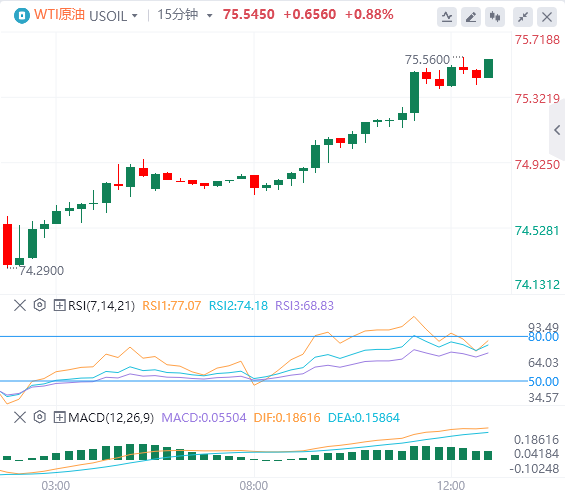The width and height of the screenshot is (565, 496).
Task: Click the RSI 64.03 axis label
Action: [543, 362]
